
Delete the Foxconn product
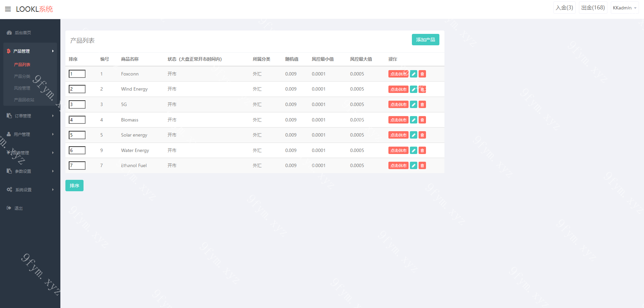pyautogui.click(x=422, y=74)
